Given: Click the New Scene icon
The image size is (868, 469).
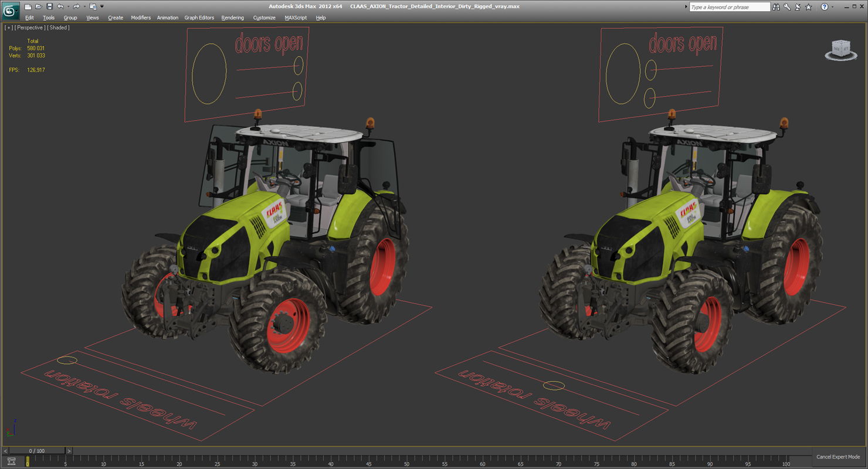Looking at the screenshot, I should pyautogui.click(x=28, y=6).
